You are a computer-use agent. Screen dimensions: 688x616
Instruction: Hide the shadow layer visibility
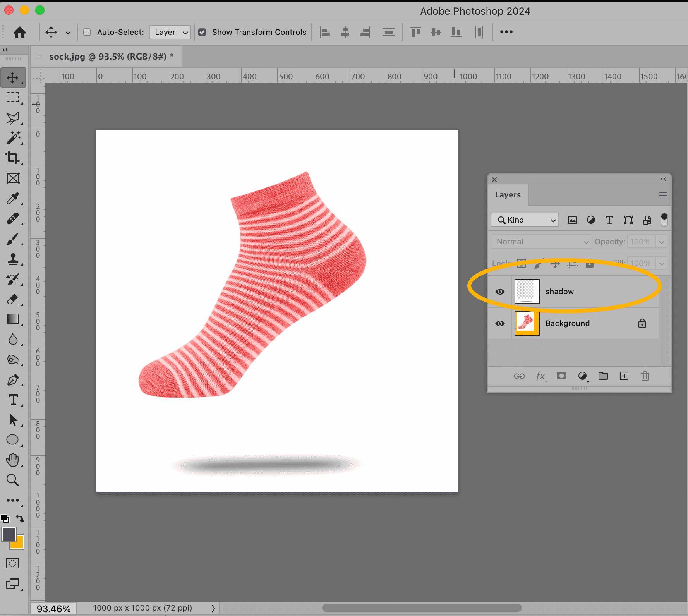pyautogui.click(x=500, y=292)
